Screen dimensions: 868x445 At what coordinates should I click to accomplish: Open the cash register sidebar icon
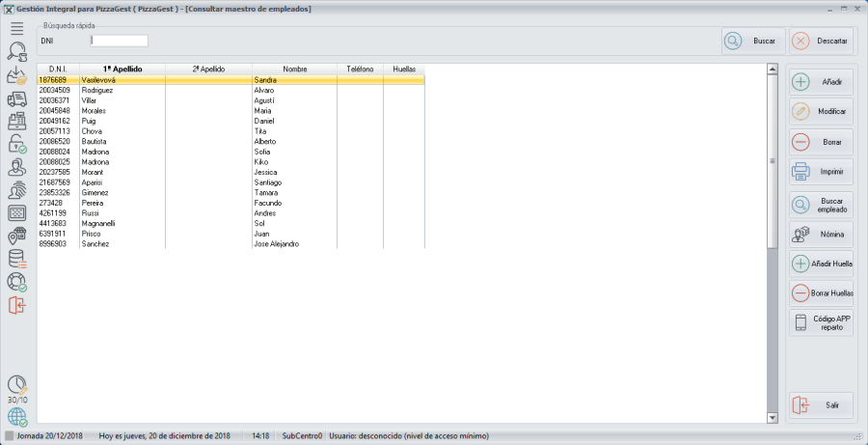[x=16, y=121]
